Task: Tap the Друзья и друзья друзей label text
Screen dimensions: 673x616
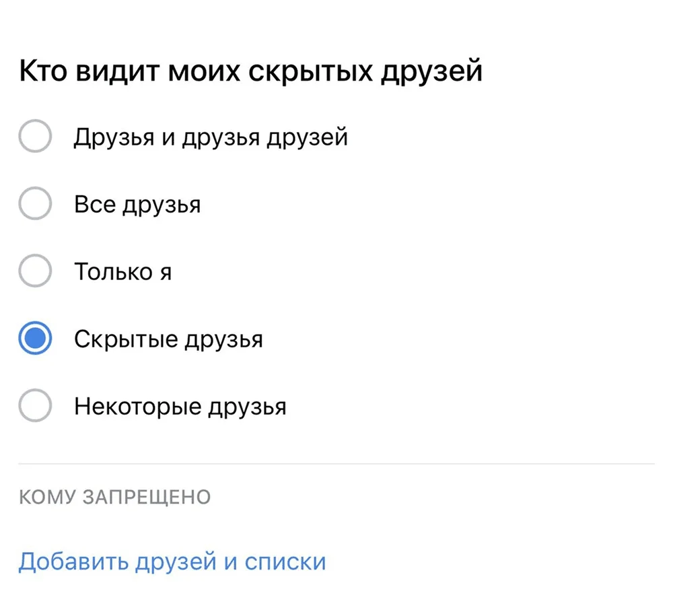Action: pyautogui.click(x=211, y=137)
